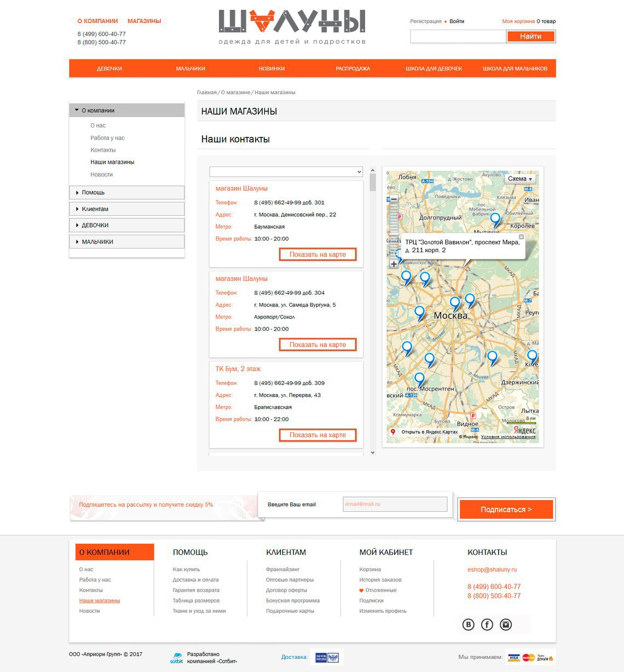
Task: Click eshop@shaluny.ru email link
Action: pos(492,570)
